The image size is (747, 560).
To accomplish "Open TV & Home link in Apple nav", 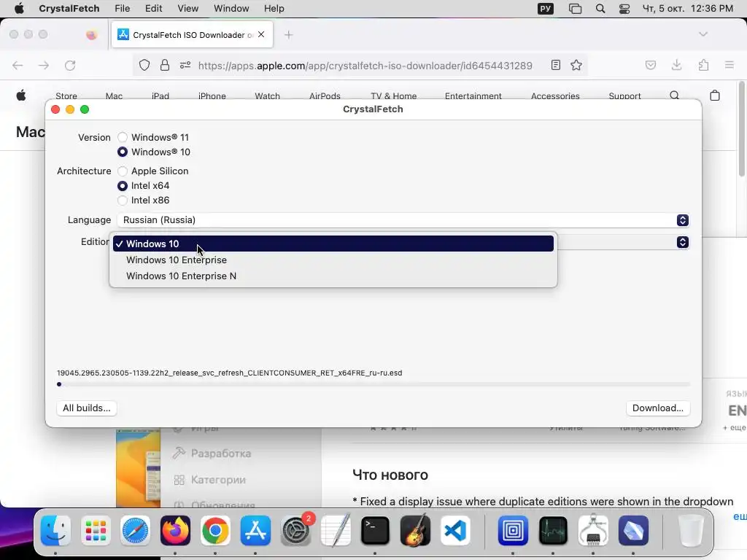I will coord(393,96).
